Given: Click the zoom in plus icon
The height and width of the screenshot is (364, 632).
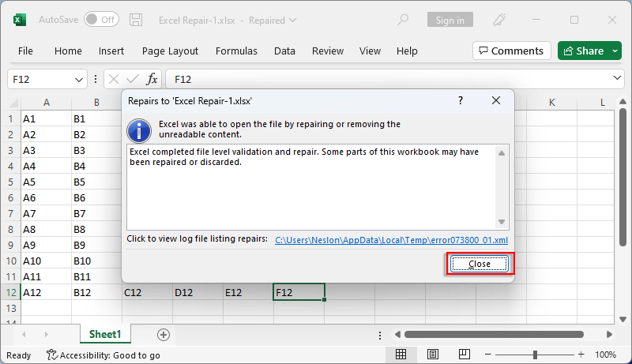Looking at the screenshot, I should (x=581, y=355).
